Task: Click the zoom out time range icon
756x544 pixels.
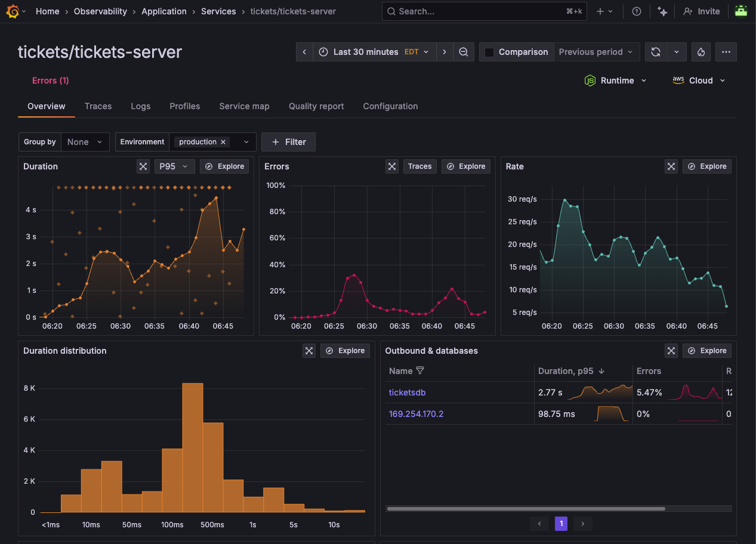Action: coord(464,52)
